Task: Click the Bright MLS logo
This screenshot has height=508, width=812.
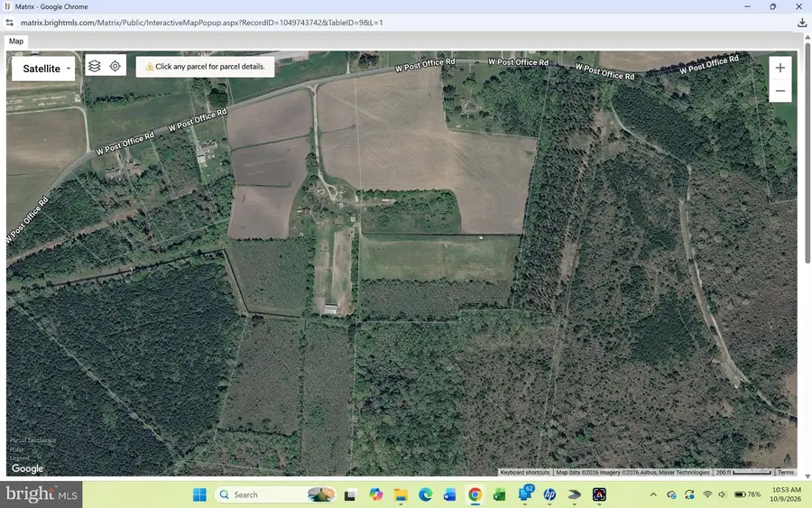Action: point(42,494)
